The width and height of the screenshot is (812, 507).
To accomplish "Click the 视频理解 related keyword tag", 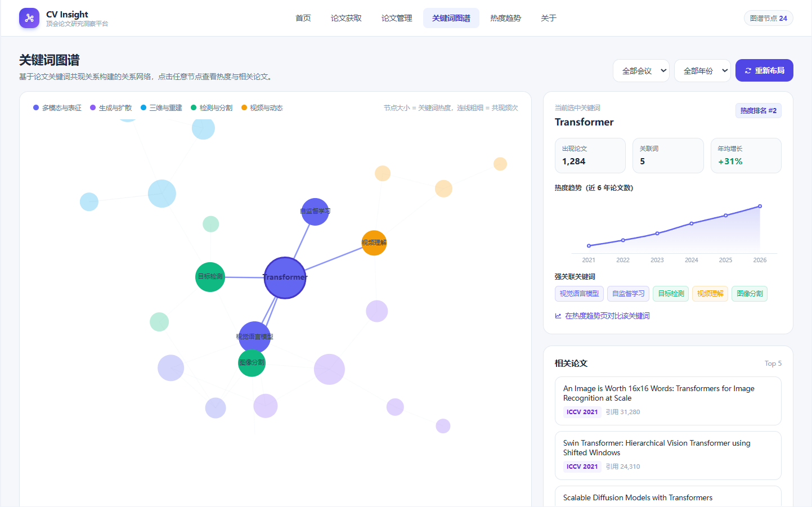I will pos(710,294).
